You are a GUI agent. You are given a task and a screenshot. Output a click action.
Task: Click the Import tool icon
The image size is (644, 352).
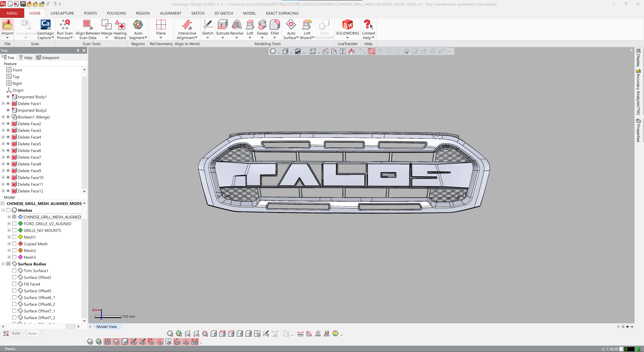coord(7,25)
